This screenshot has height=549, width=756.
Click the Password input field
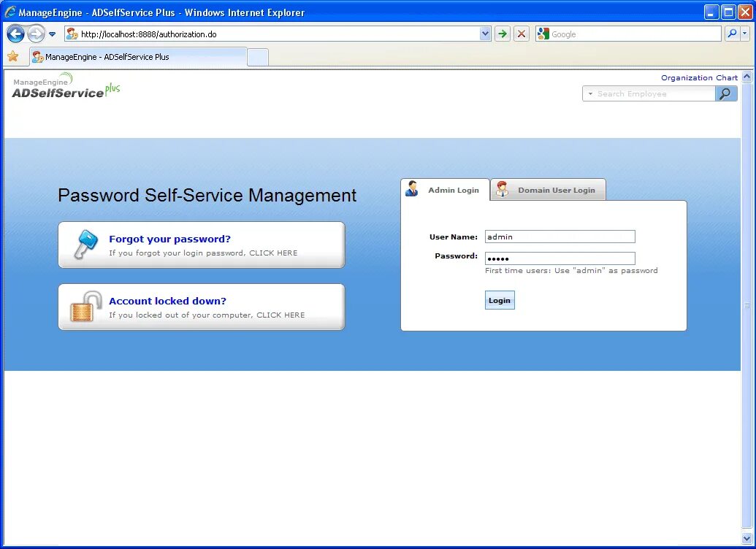560,258
